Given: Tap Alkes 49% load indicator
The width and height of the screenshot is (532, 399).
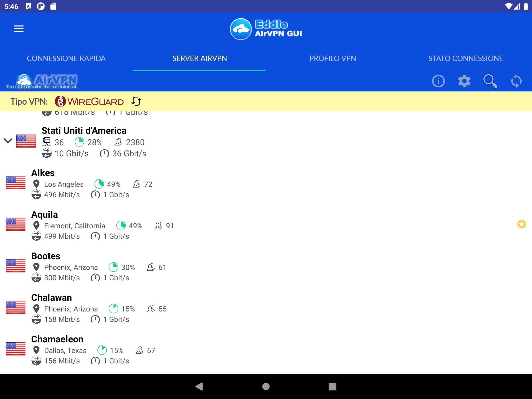Looking at the screenshot, I should point(99,184).
